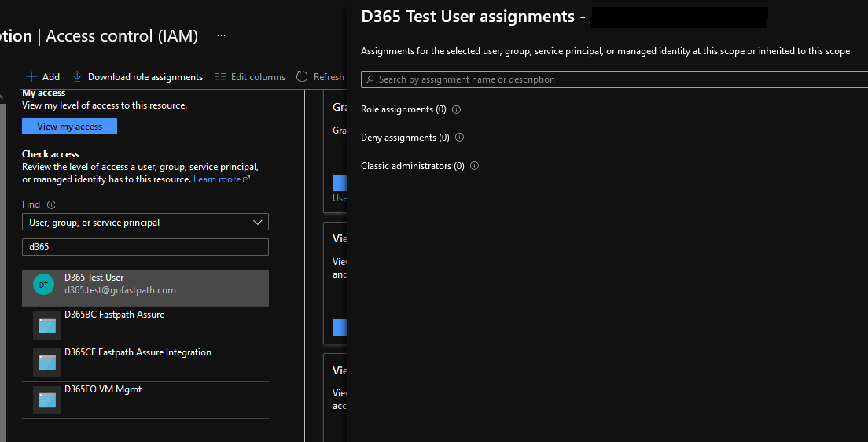Expand Classic administrators (0) section

(x=413, y=166)
